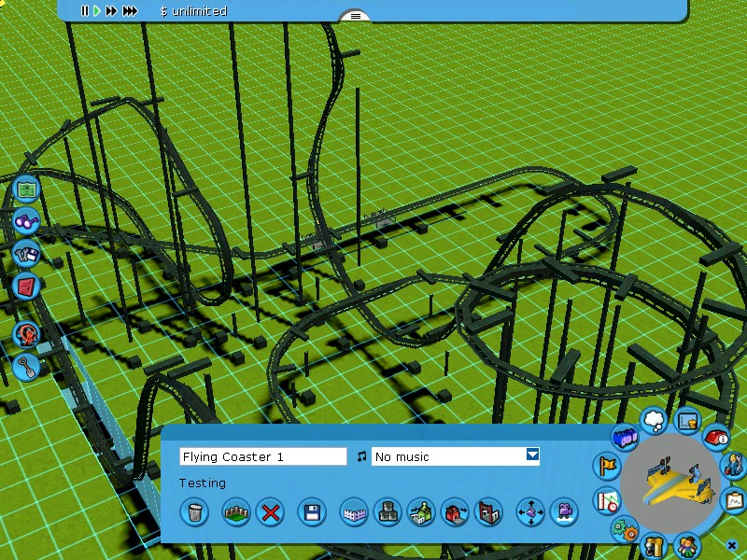
Task: Open the No music dropdown arrow
Action: click(x=532, y=455)
